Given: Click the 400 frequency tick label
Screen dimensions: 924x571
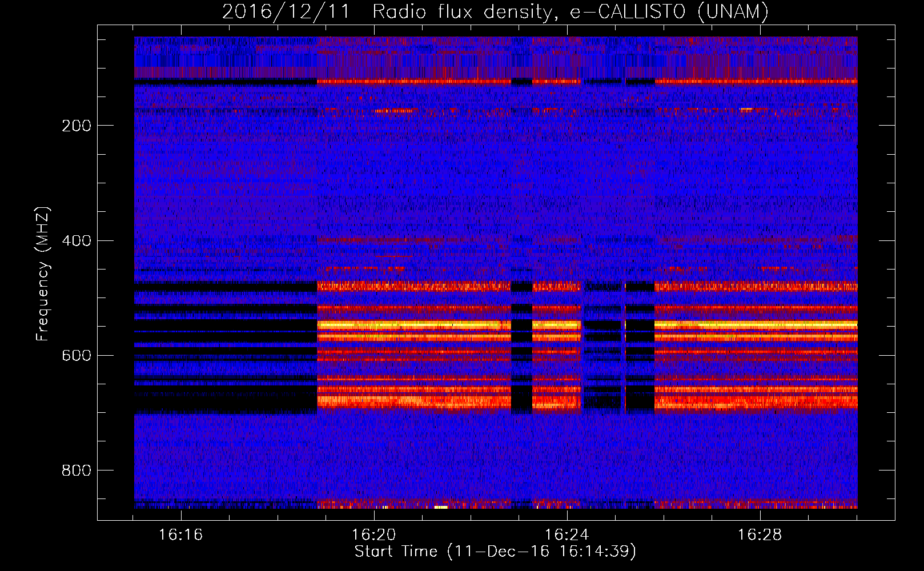Looking at the screenshot, I should coord(76,240).
